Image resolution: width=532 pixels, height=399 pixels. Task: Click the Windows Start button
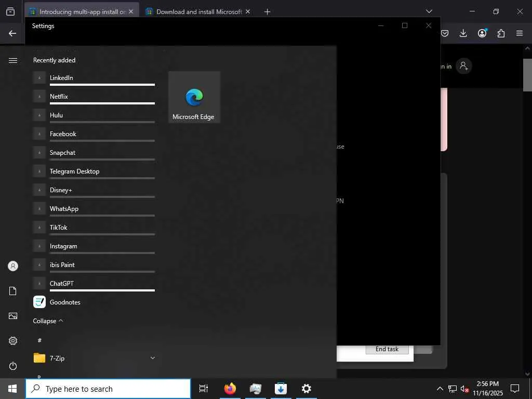tap(12, 389)
